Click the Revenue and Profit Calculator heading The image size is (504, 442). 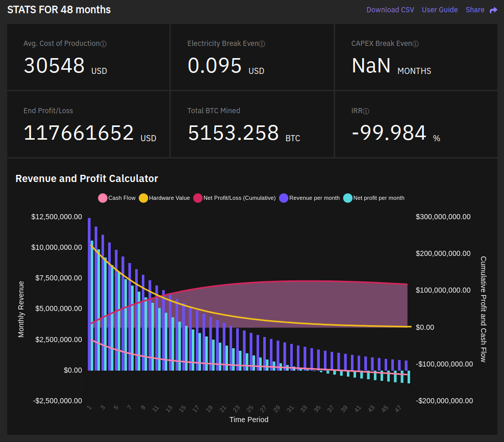[x=87, y=178]
